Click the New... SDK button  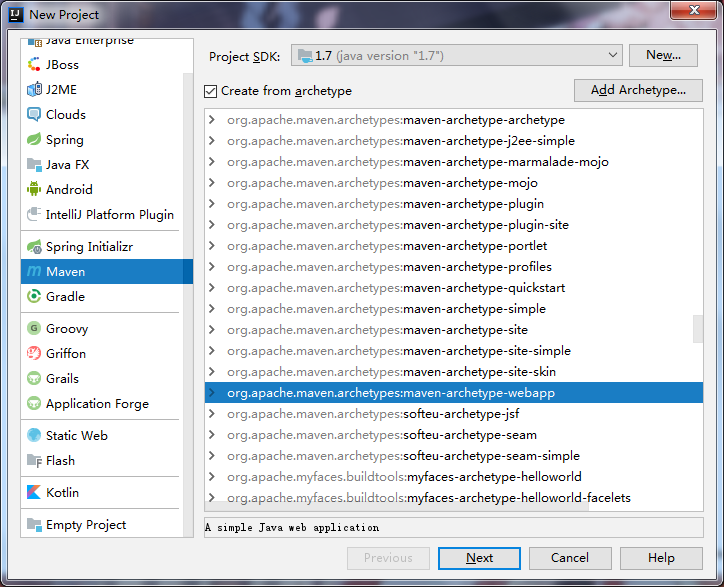pos(664,55)
